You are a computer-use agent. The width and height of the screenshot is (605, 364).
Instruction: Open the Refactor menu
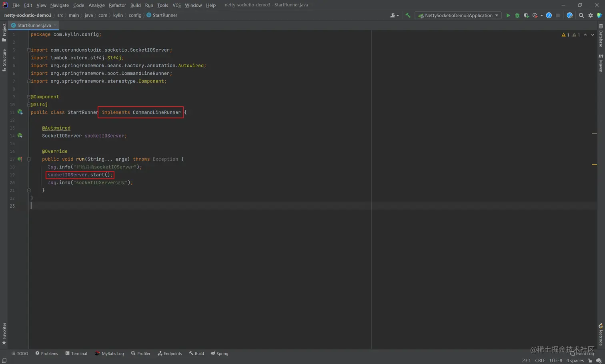tap(117, 5)
